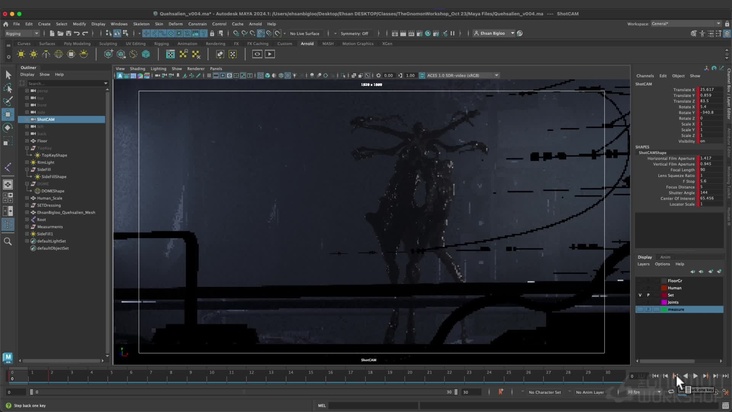Click No Character Set button
The width and height of the screenshot is (732, 412).
coord(544,392)
